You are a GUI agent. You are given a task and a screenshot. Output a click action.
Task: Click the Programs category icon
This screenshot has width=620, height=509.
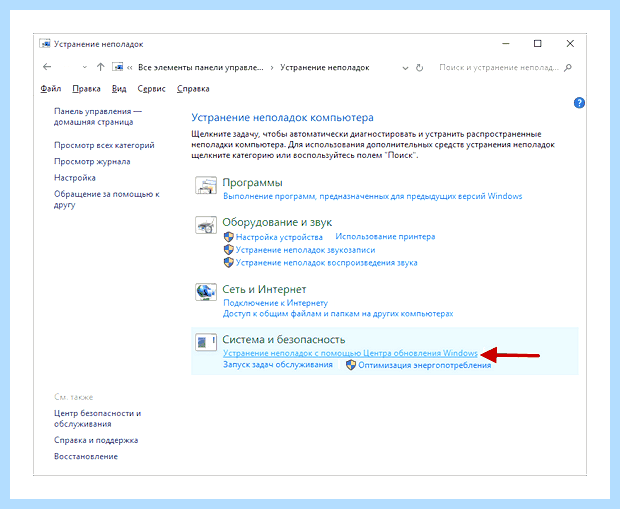(206, 185)
